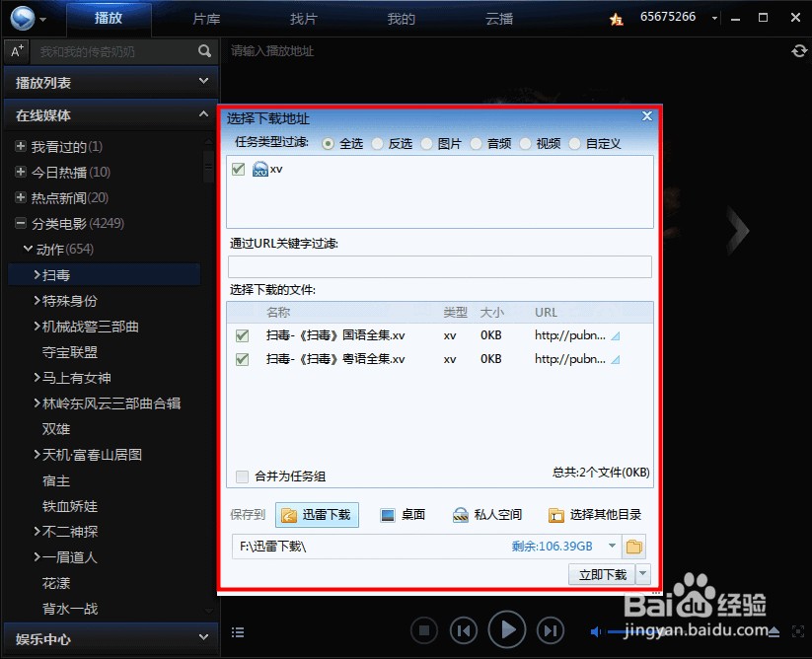Open 特殊身份 movie entry
This screenshot has width=812, height=659.
pos(69,301)
